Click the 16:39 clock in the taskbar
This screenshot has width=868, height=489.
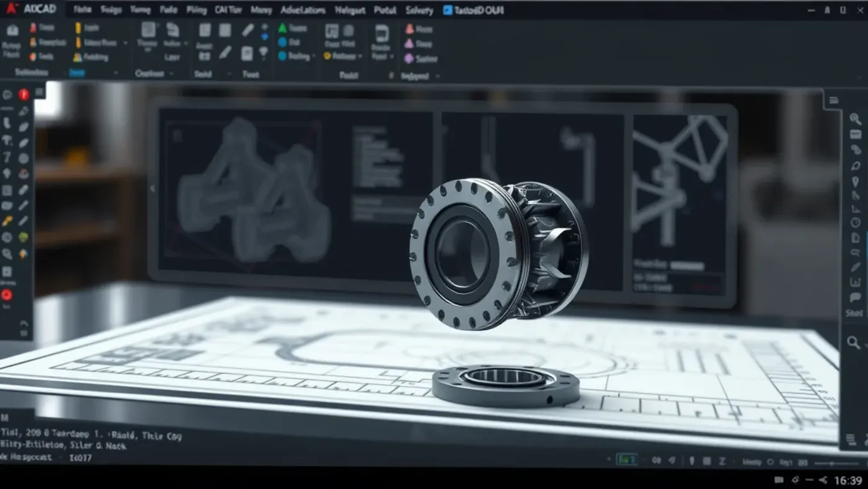(848, 480)
